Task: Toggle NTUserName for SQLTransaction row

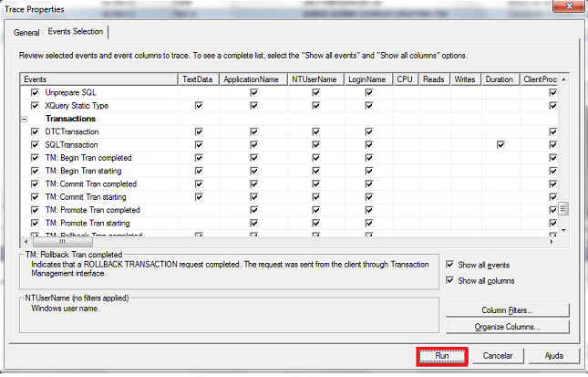Action: (316, 144)
